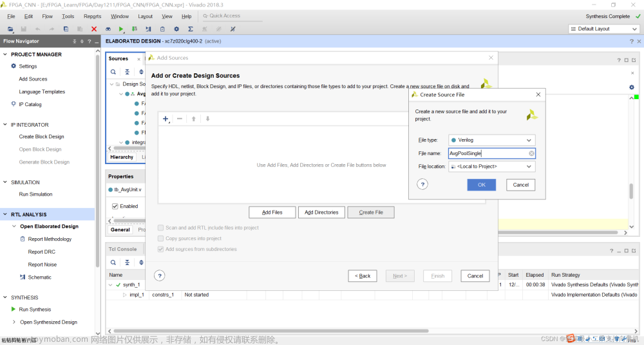The width and height of the screenshot is (644, 345).
Task: Open Schematic under RTL Analysis
Action: click(39, 277)
